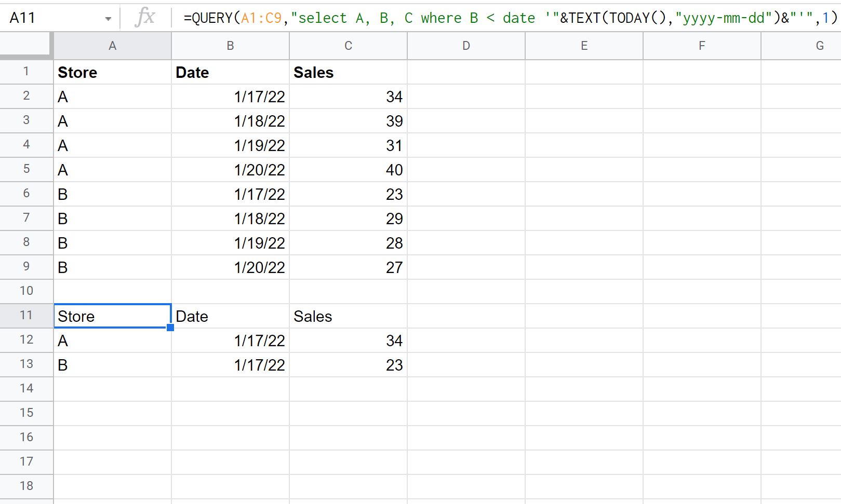Click cell C8 containing 28

click(x=348, y=243)
